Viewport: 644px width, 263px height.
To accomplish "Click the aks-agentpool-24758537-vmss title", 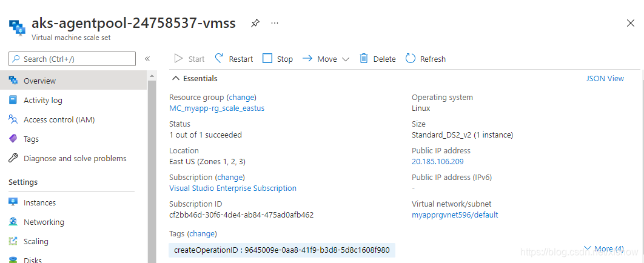I will click(133, 24).
